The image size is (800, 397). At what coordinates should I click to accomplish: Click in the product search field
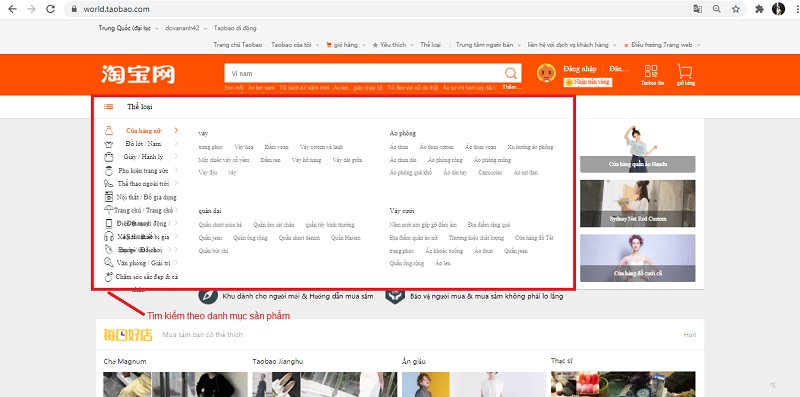(363, 73)
